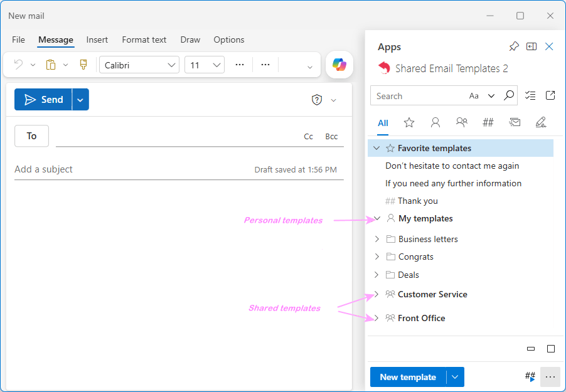Expand the Front Office team
Screen dimensions: 566x392
pos(377,318)
